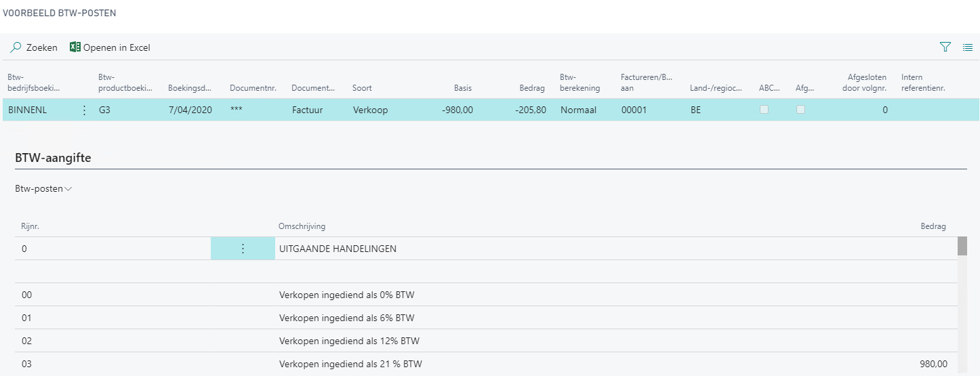Click the Excel icon for Openen in Excel

75,47
